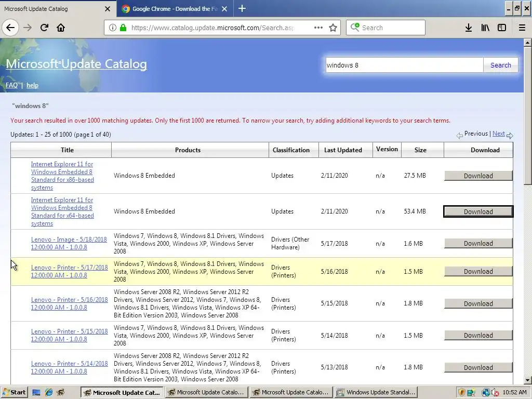The width and height of the screenshot is (532, 399).
Task: Launch the browser quick launch icon next to IE
Action: [x=61, y=393]
